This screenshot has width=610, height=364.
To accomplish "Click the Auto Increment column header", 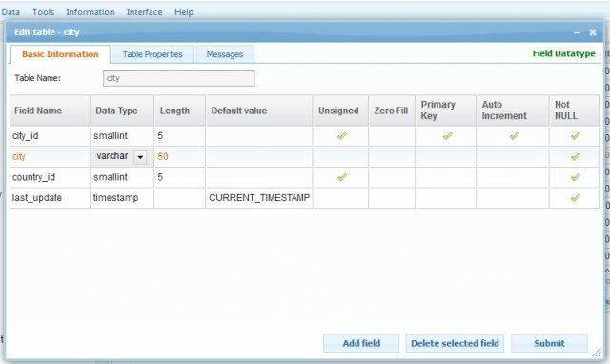I will (x=513, y=111).
